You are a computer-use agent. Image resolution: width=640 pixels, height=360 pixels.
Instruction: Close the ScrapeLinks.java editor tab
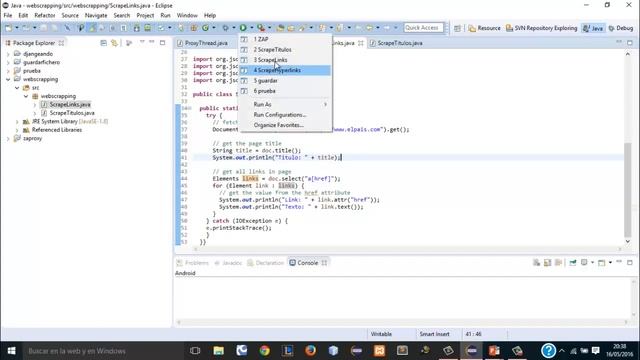click(360, 43)
